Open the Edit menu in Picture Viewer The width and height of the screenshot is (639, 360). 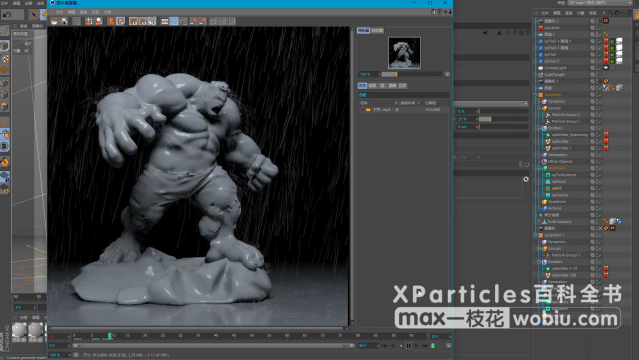(x=71, y=12)
